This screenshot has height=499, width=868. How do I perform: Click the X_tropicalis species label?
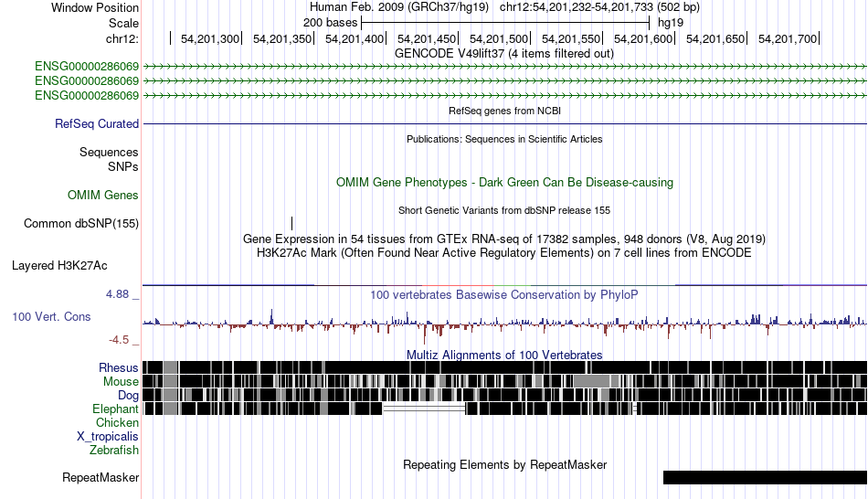108,437
